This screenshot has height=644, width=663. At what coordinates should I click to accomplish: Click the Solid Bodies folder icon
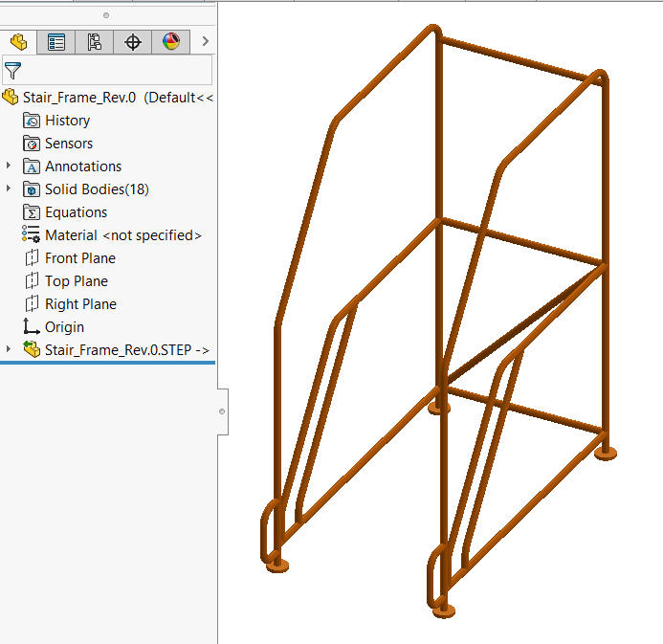click(x=32, y=189)
